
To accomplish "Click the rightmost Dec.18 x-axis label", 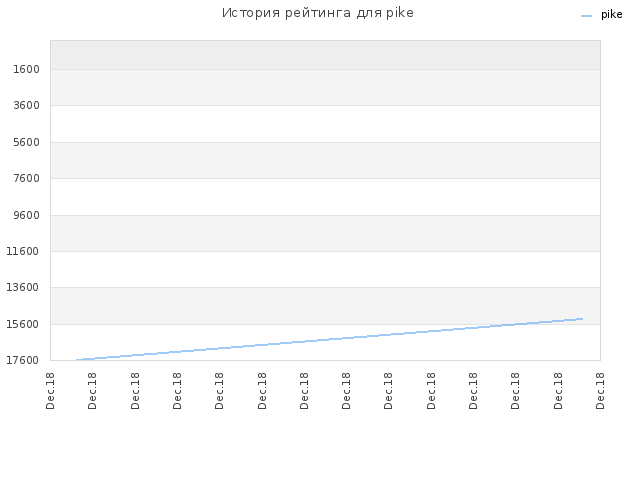I will pos(600,391).
